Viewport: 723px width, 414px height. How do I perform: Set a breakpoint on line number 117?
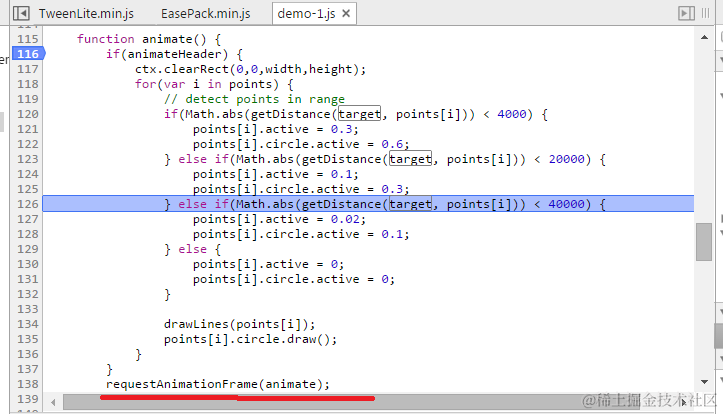click(28, 69)
